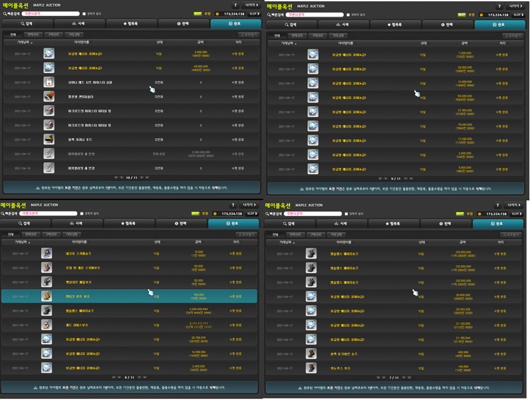Image resolution: width=532 pixels, height=404 pixels.
Task: Select the 완료 tab in the top-right window
Action: point(499,25)
